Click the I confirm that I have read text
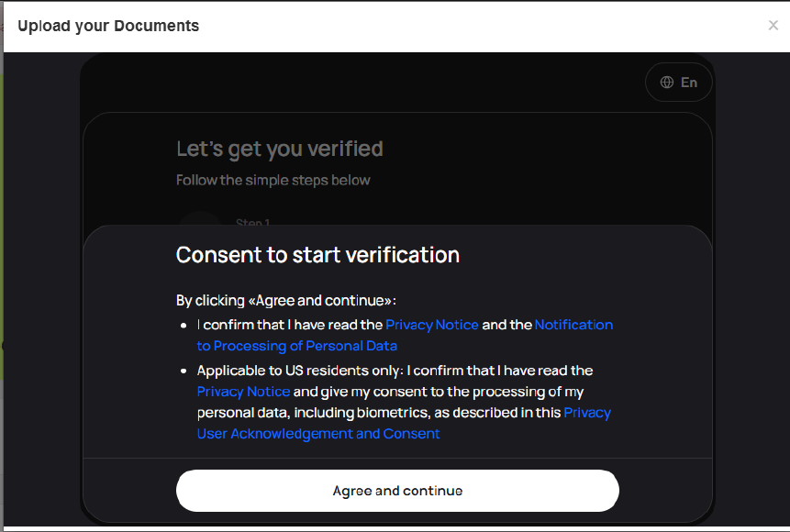The height and width of the screenshot is (532, 790). (290, 325)
